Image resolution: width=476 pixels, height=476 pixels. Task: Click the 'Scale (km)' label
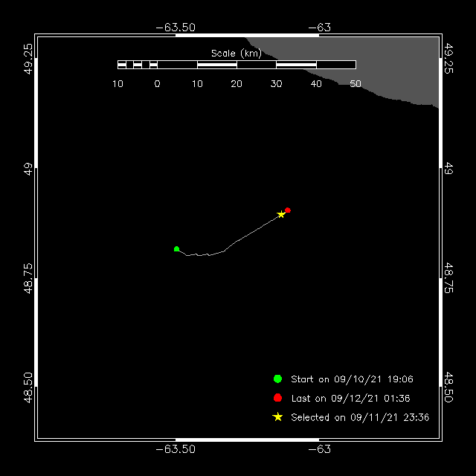point(237,54)
